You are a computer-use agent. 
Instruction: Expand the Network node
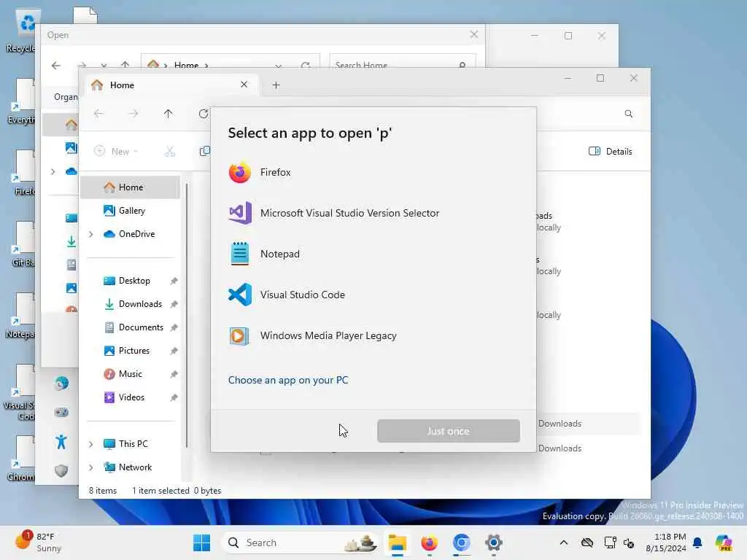click(90, 467)
